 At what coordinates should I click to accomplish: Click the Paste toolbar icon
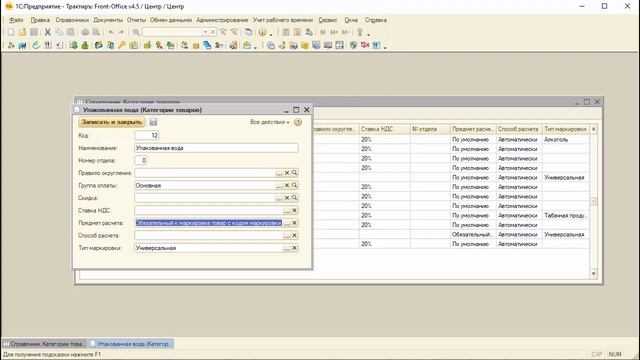pos(71,32)
